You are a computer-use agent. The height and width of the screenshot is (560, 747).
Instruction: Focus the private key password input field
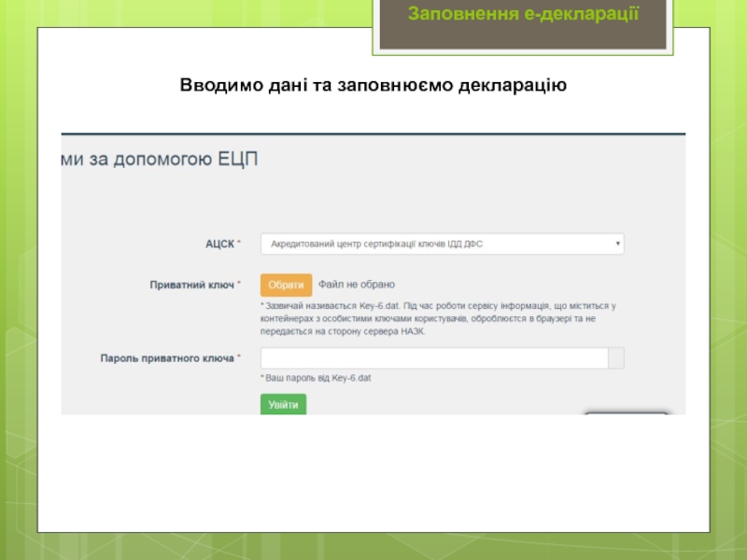click(x=433, y=358)
